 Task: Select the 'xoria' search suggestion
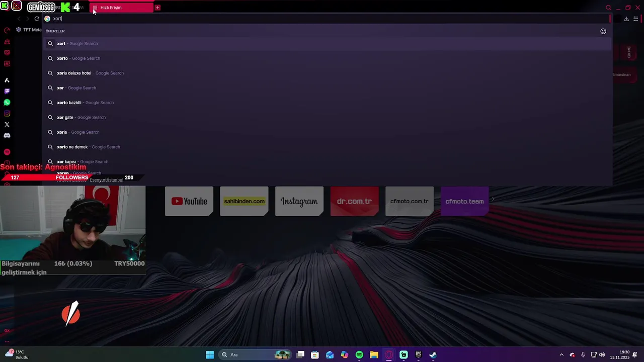click(327, 132)
